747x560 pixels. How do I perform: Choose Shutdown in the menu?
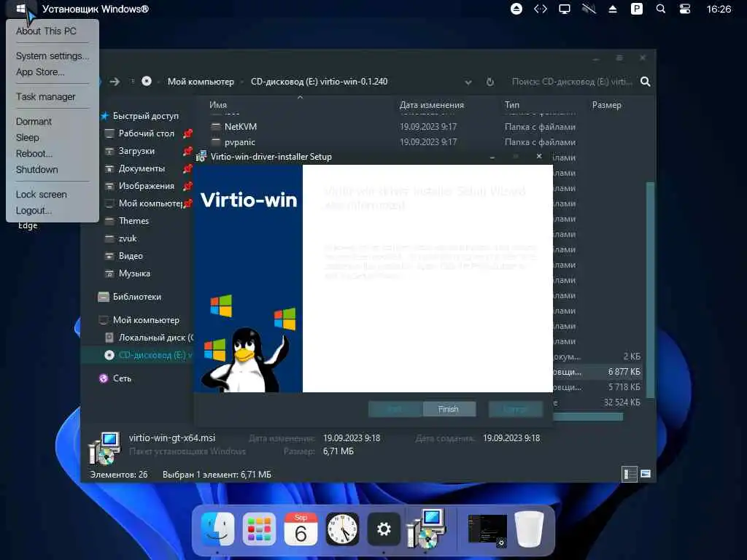point(36,169)
